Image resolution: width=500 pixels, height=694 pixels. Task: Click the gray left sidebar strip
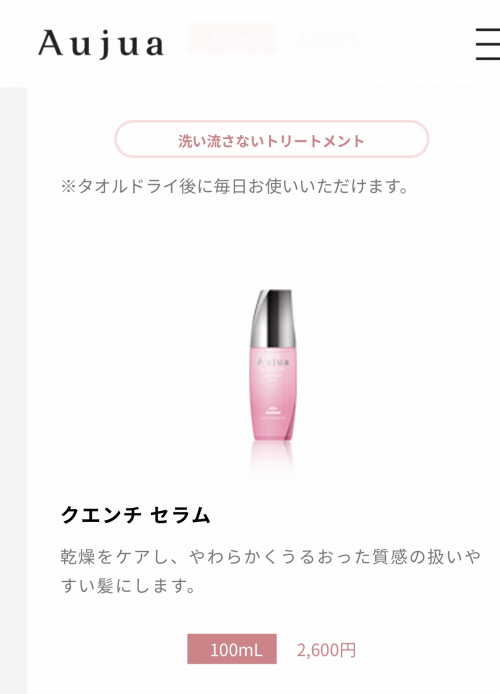coord(13,390)
